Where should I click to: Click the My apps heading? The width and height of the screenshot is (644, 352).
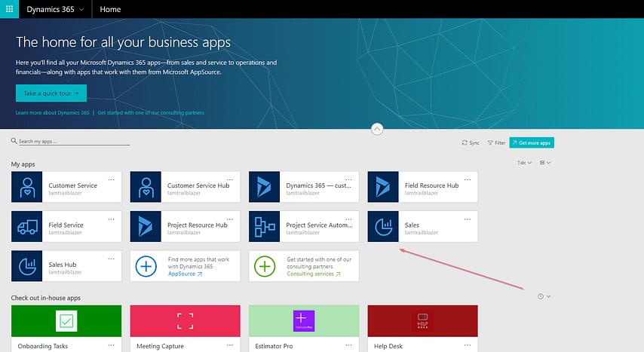coord(23,164)
